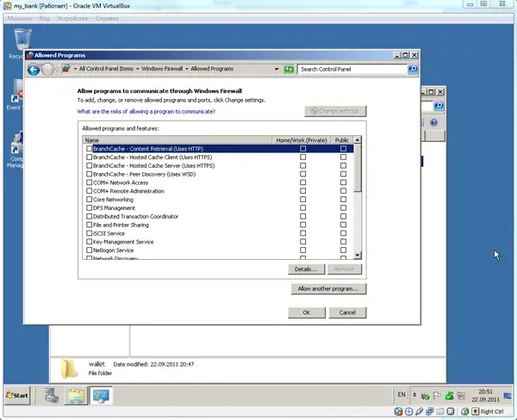Screen dimensions: 517x420
Task: Click the help question mark in background window
Action: point(433,122)
